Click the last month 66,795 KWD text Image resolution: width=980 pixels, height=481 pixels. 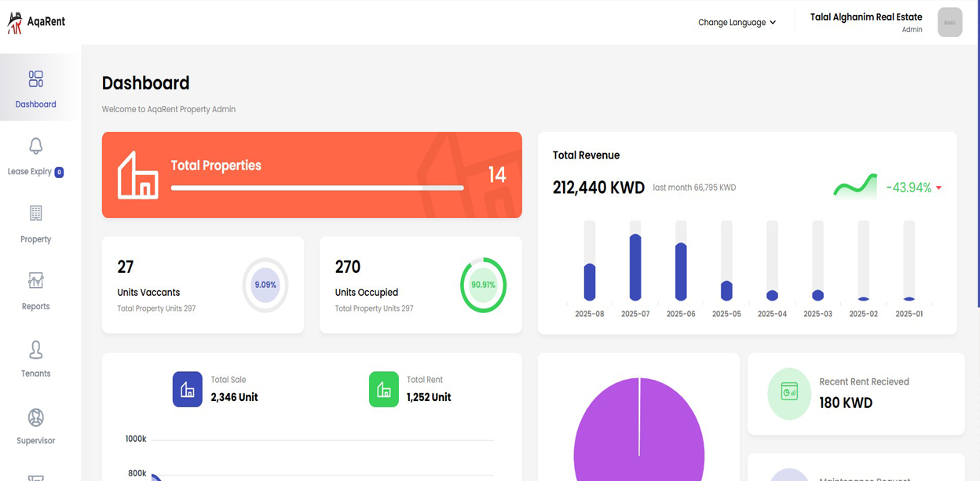tap(694, 188)
